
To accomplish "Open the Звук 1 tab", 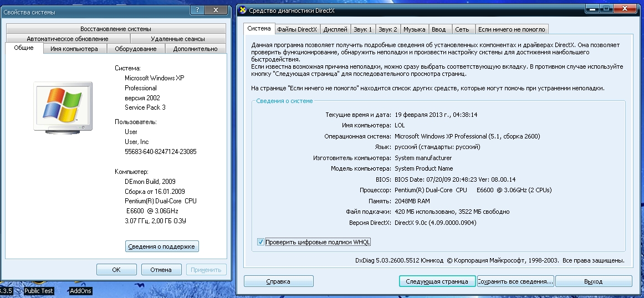I will 364,29.
